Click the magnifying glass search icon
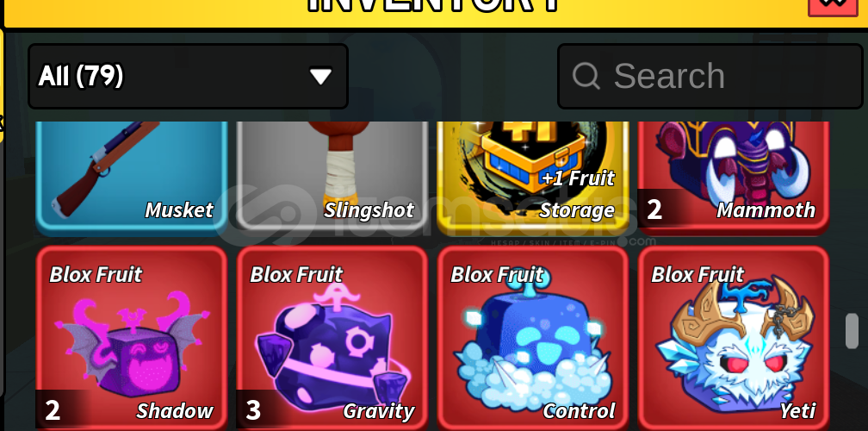The height and width of the screenshot is (431, 868). point(586,76)
